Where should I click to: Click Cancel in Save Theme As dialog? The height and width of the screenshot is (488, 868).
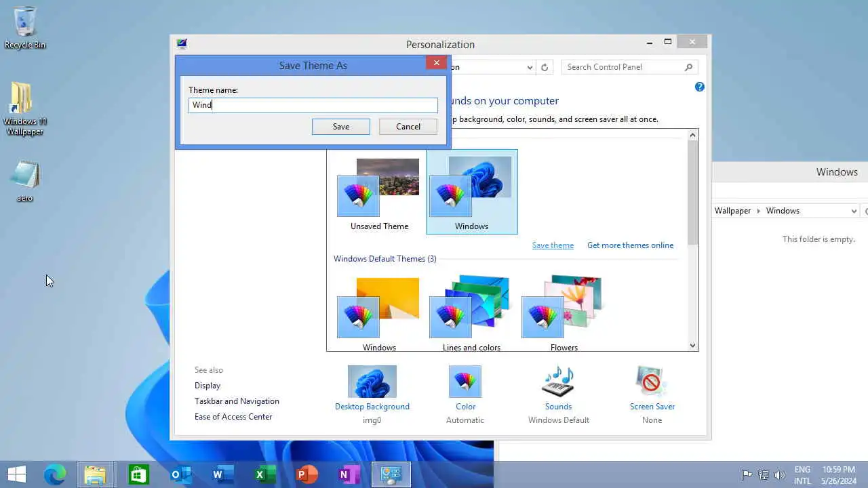coord(408,127)
